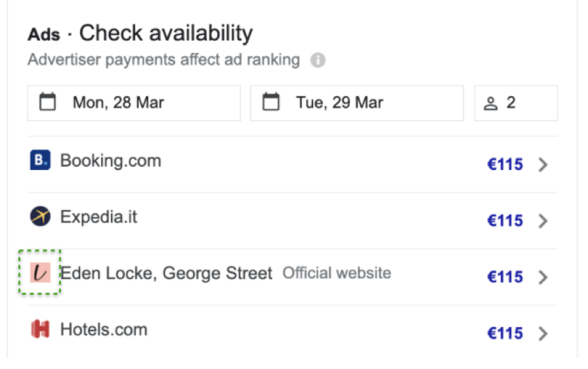The image size is (588, 369).
Task: Open the Booking.com listing link
Action: click(x=110, y=161)
